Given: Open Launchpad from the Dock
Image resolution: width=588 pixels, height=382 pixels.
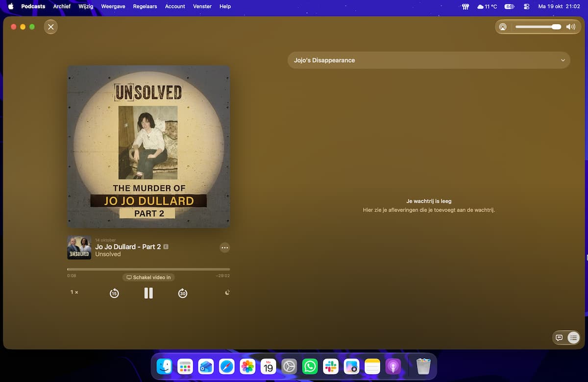Looking at the screenshot, I should (185, 366).
